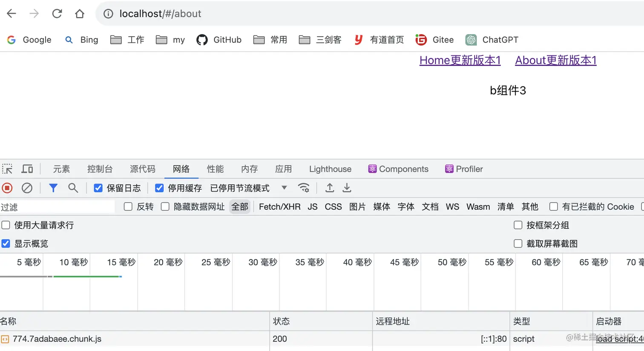Filter requests by JS type
The width and height of the screenshot is (644, 351).
[313, 207]
